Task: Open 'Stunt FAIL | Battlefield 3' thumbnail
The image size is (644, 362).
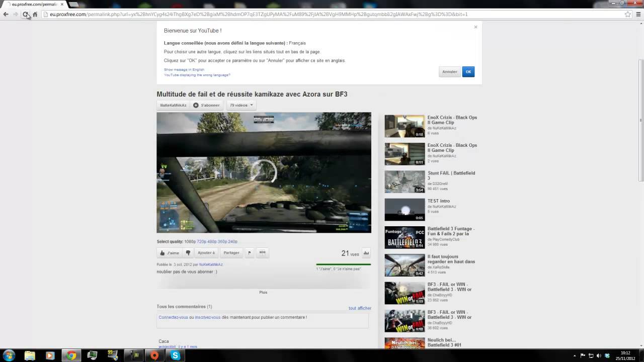Action: pyautogui.click(x=405, y=182)
